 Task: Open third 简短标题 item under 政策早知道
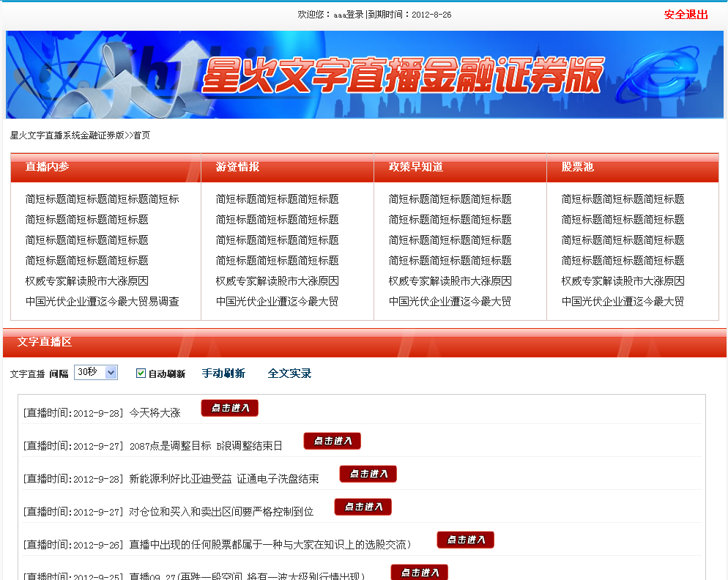click(x=450, y=240)
